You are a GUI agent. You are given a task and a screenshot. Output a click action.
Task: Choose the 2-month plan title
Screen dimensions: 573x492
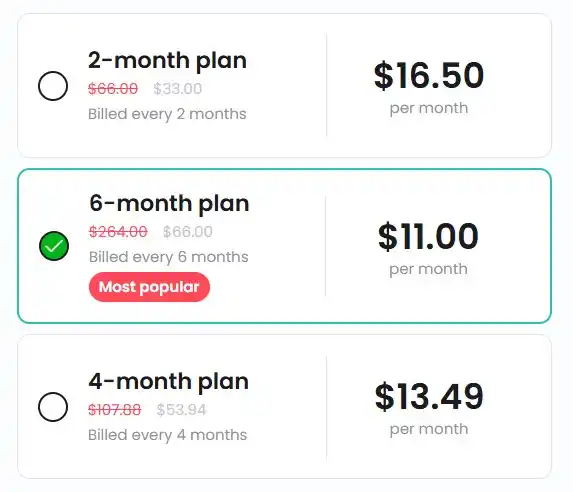point(167,60)
